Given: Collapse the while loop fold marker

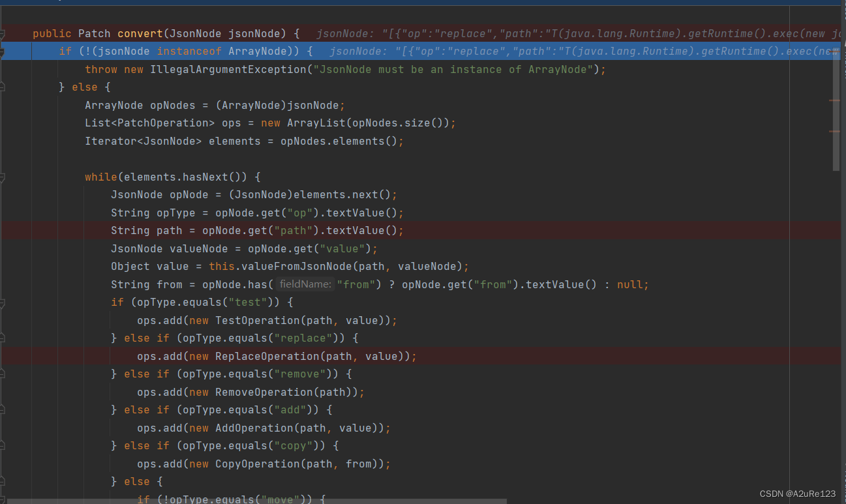Looking at the screenshot, I should coord(2,177).
